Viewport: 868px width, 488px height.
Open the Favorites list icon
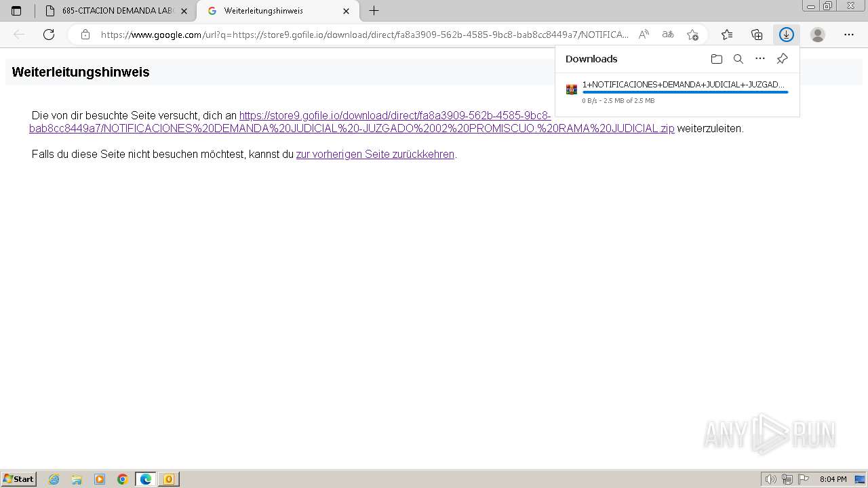click(x=727, y=35)
